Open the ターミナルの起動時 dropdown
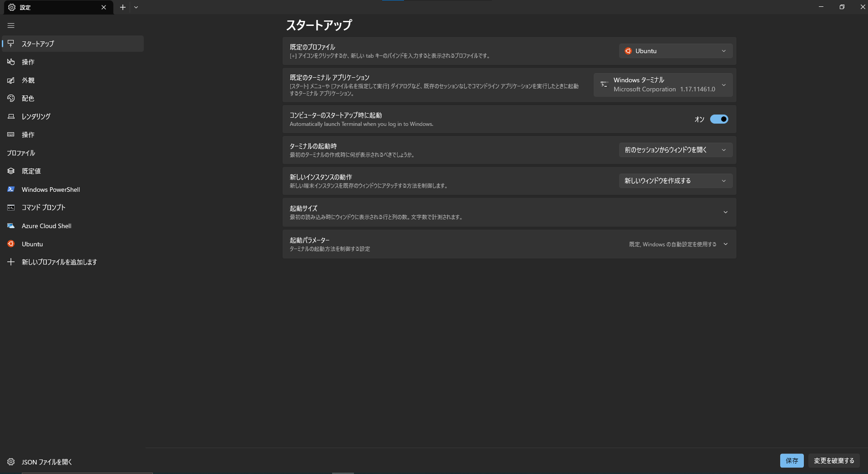 (x=675, y=150)
